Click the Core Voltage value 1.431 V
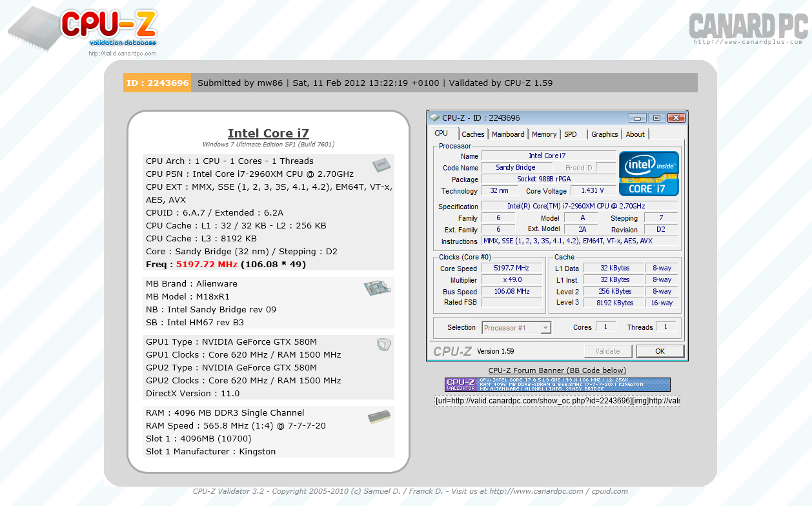Screen dimensions: 812x506 pos(593,190)
